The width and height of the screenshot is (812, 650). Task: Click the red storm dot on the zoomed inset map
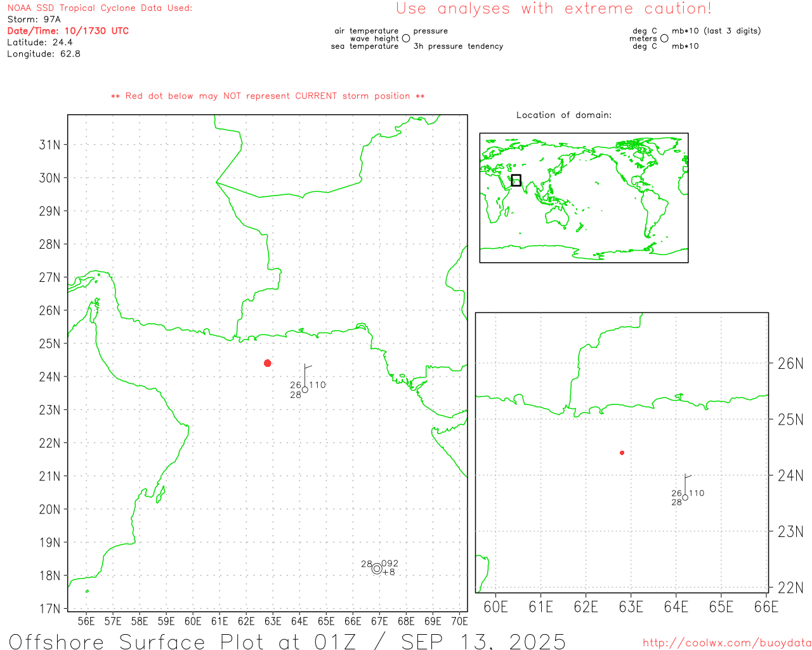[622, 453]
